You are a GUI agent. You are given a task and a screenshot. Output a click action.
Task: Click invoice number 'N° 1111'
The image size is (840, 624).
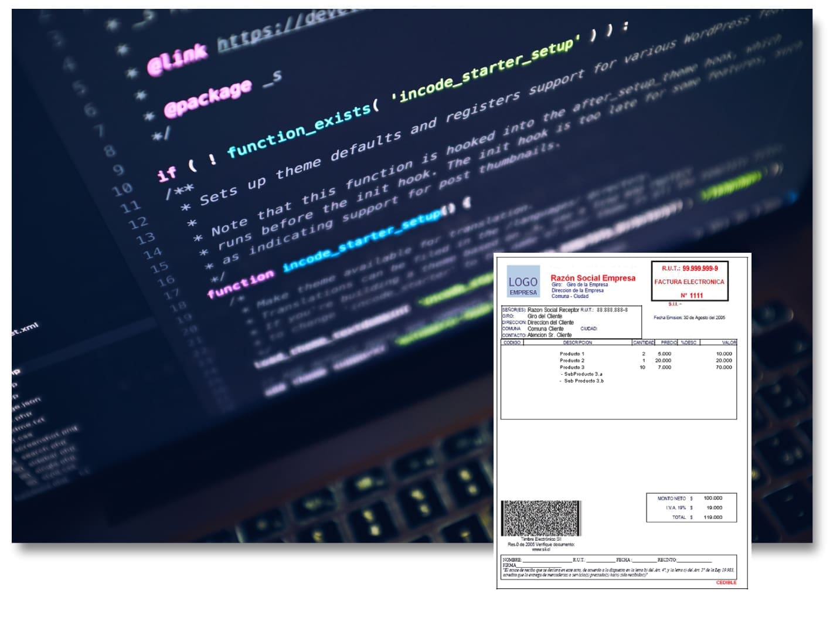coord(691,296)
